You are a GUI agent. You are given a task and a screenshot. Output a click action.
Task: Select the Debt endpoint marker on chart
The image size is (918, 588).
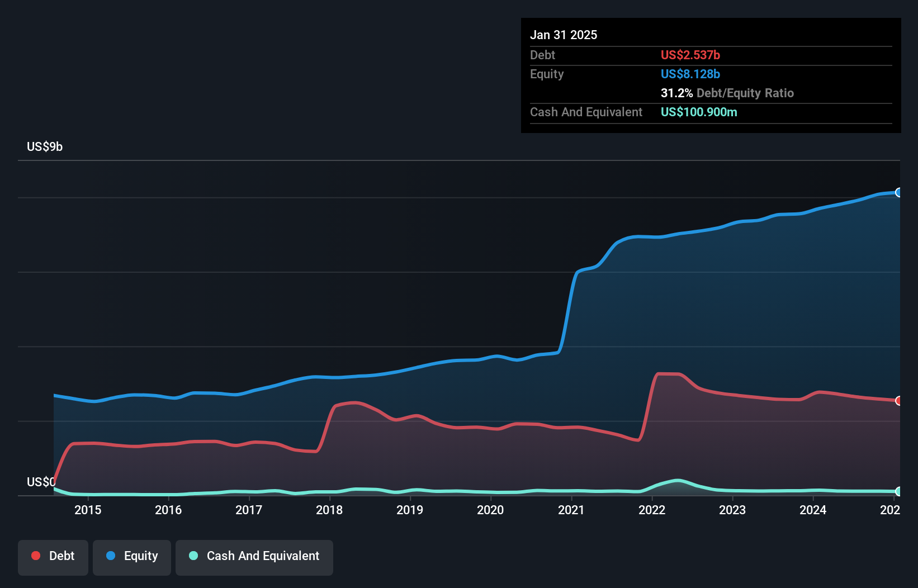tap(898, 401)
